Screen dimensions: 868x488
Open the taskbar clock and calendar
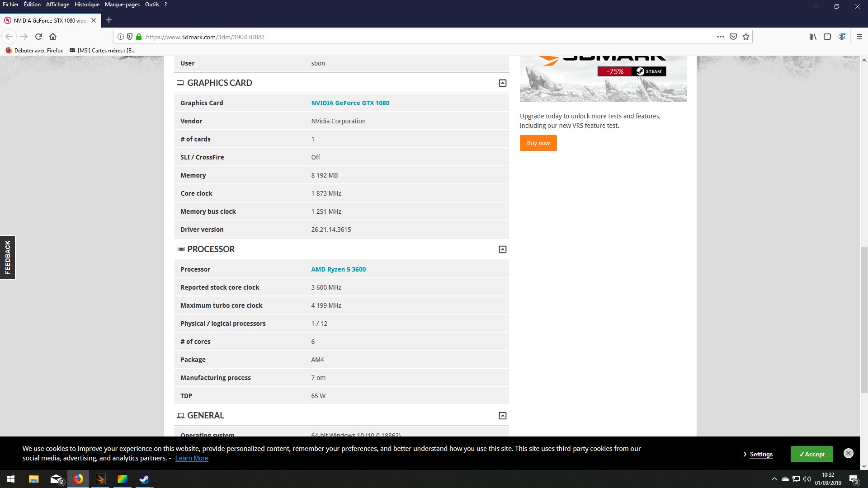[x=828, y=479]
